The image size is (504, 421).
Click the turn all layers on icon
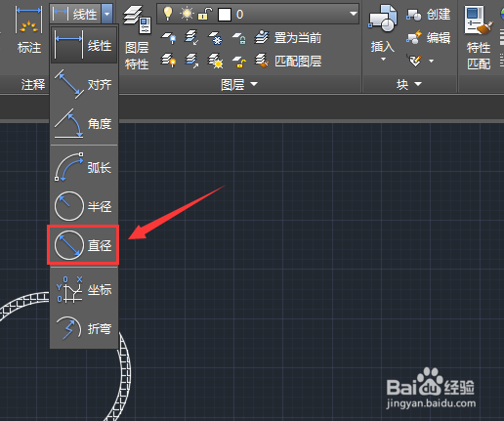coord(169,61)
